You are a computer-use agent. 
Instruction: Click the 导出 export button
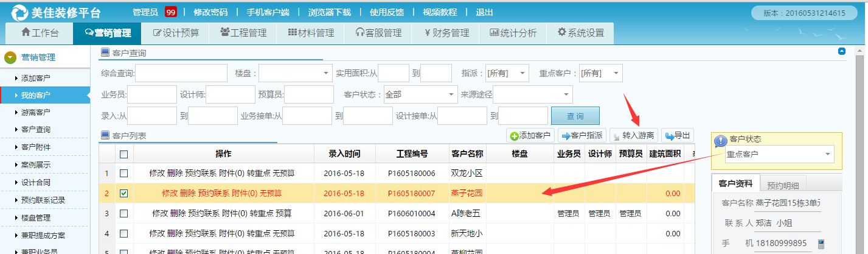click(677, 136)
